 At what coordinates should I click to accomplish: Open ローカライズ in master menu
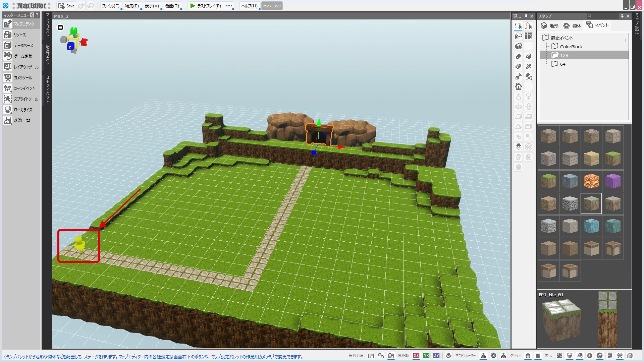21,110
